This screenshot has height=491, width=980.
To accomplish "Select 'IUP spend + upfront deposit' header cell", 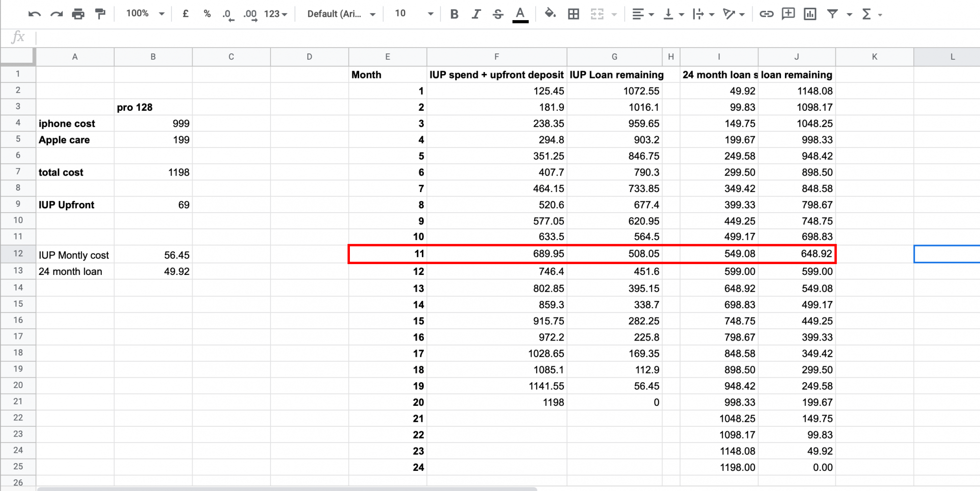I will click(x=497, y=74).
